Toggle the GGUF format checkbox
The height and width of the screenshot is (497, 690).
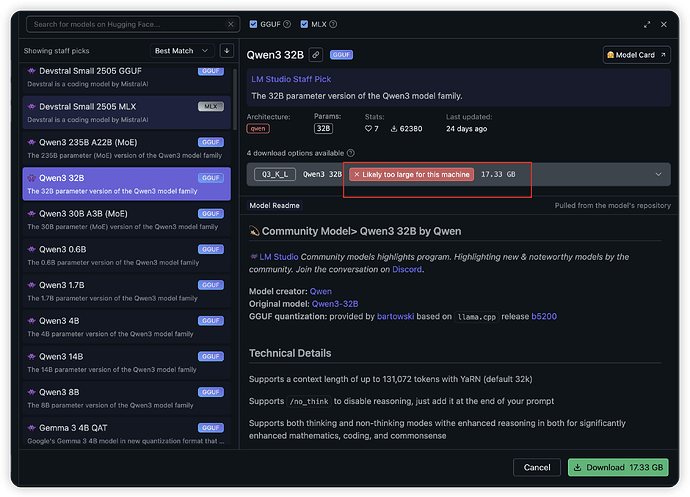click(253, 24)
